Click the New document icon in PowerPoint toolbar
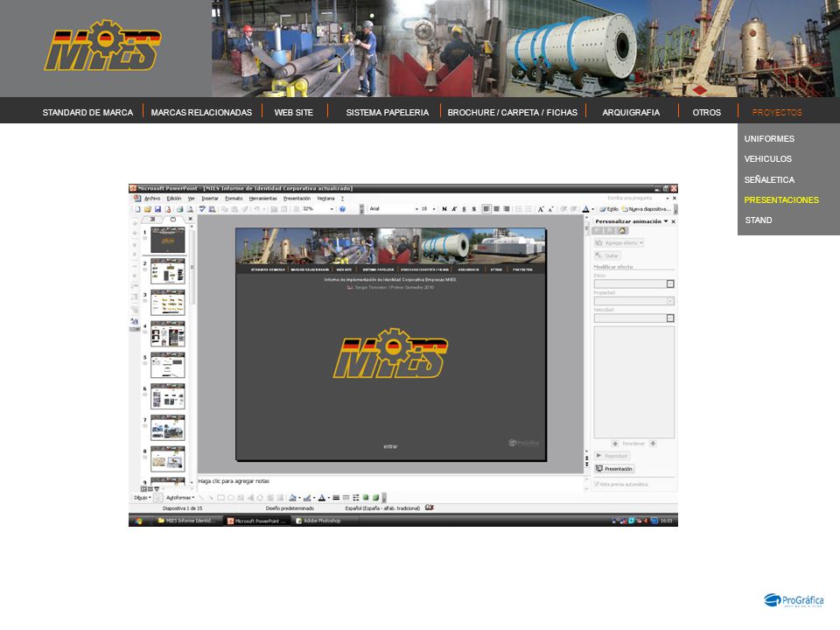The width and height of the screenshot is (840, 630). click(x=137, y=209)
